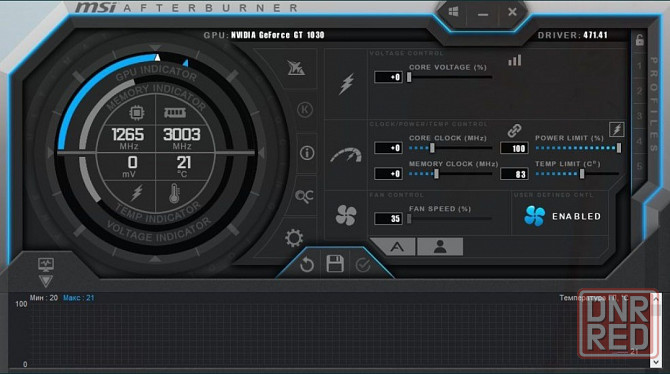Click the GPU chip icon in the gauge
Image resolution: width=670 pixels, height=374 pixels.
tap(136, 112)
